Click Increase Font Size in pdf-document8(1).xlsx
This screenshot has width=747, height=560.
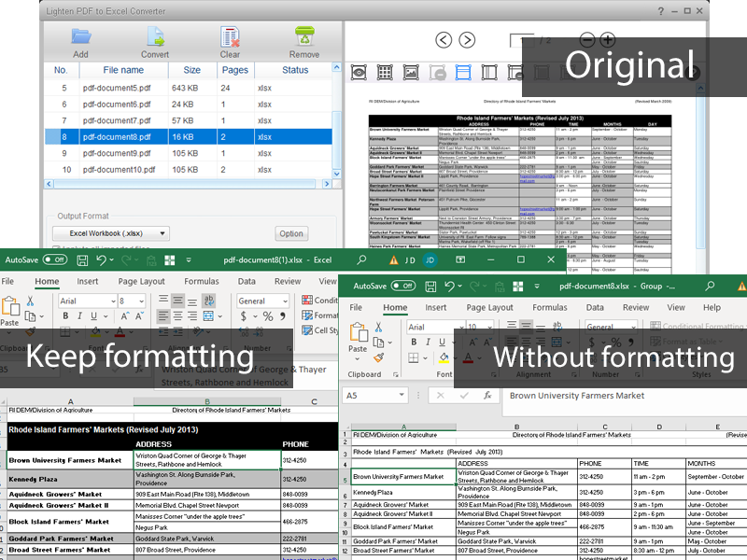coord(124,316)
